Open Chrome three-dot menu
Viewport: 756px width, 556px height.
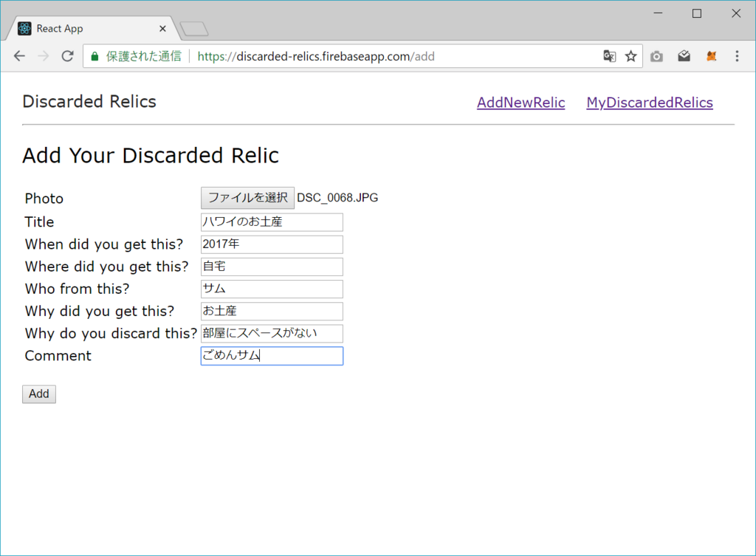(737, 56)
